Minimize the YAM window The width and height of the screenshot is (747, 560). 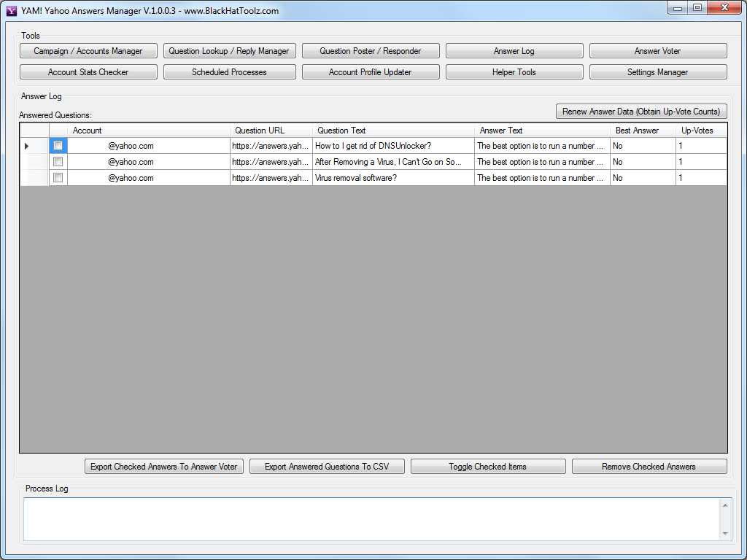[x=678, y=7]
